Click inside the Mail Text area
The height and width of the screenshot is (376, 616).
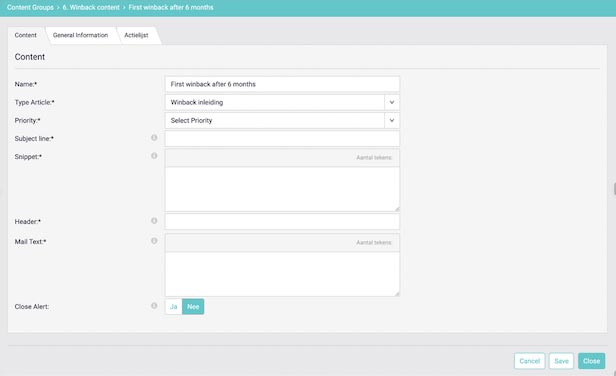click(x=282, y=274)
